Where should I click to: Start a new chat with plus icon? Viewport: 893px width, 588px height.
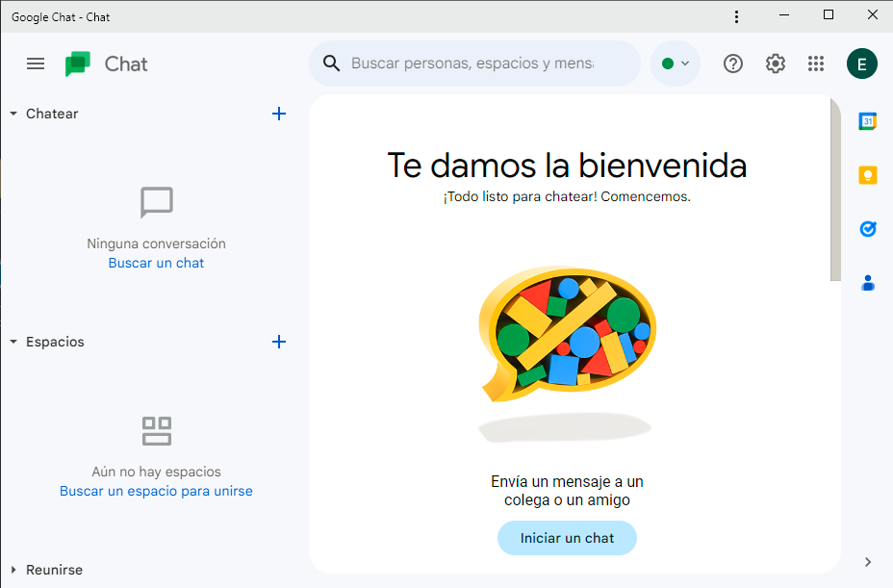coord(279,114)
